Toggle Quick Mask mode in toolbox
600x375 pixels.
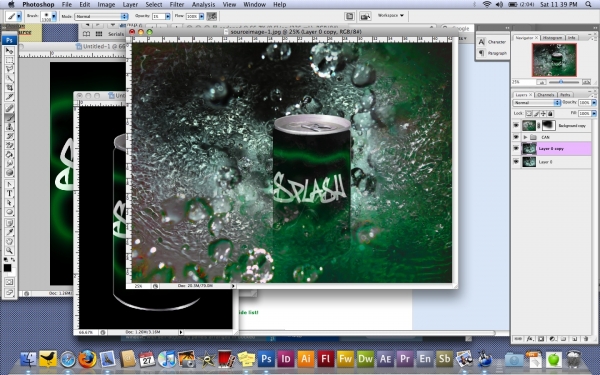[9, 282]
